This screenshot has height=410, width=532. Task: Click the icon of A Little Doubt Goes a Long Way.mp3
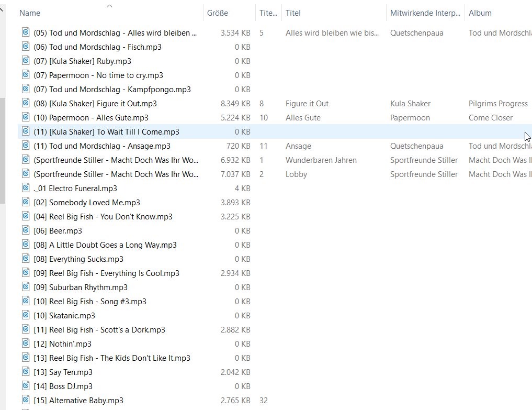click(26, 244)
